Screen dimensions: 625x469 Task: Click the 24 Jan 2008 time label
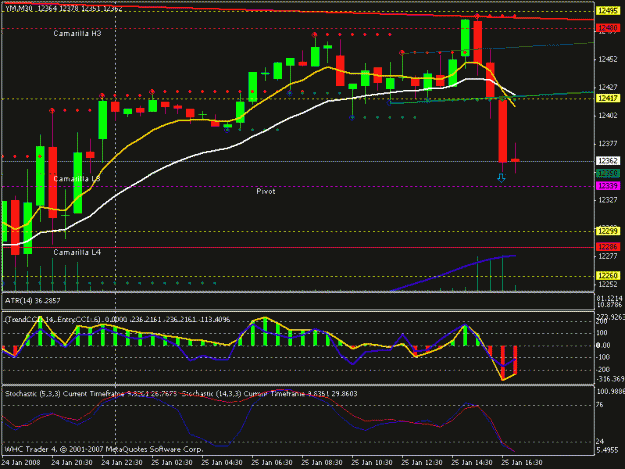tap(21, 463)
